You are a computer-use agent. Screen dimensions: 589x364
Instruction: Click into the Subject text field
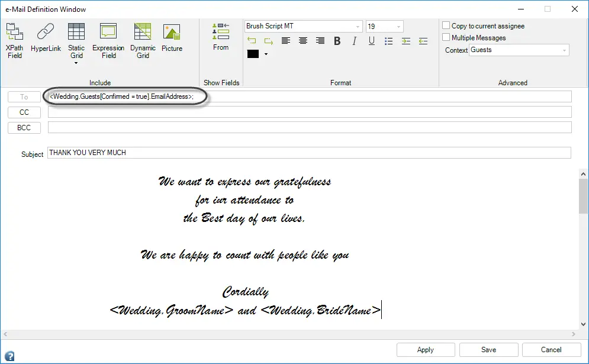tap(309, 153)
